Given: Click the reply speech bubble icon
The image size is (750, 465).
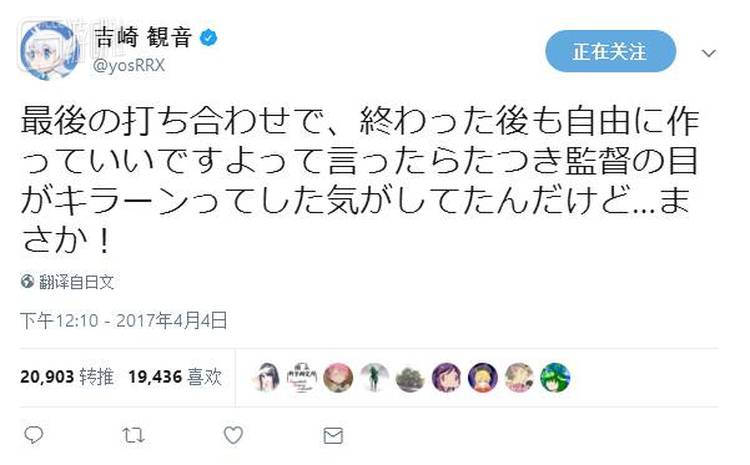Looking at the screenshot, I should [33, 435].
